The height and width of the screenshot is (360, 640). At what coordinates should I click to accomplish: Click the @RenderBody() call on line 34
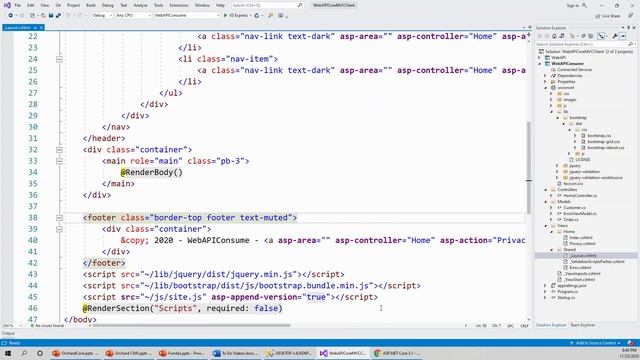tap(151, 172)
